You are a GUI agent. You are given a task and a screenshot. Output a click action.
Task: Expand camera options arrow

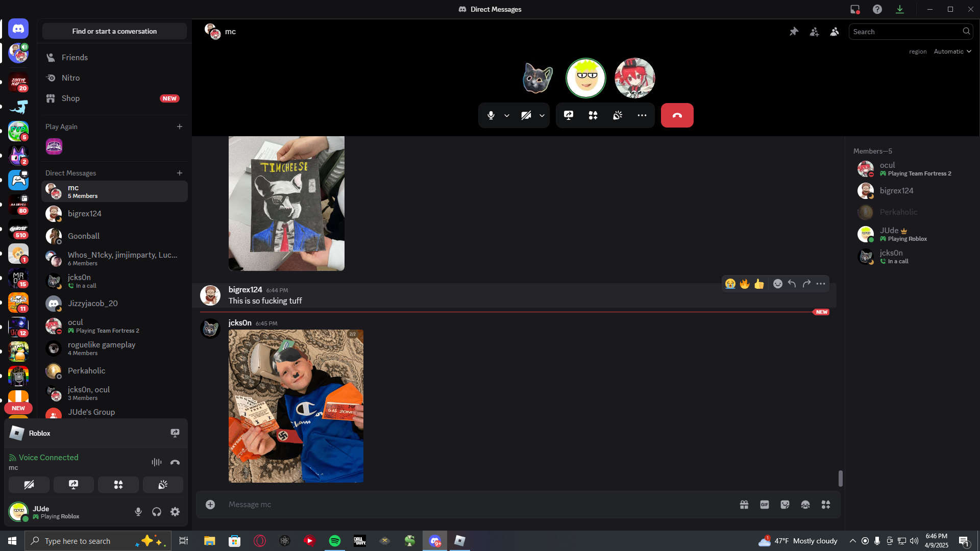(542, 115)
